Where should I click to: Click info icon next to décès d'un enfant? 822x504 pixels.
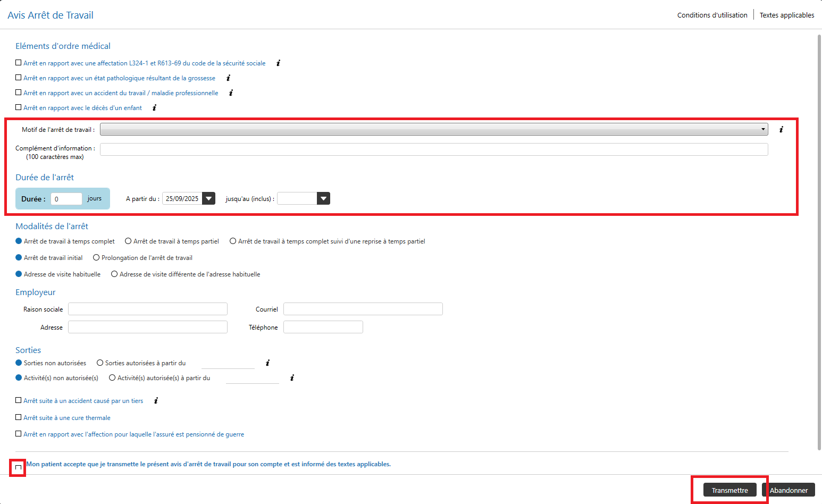pyautogui.click(x=154, y=108)
